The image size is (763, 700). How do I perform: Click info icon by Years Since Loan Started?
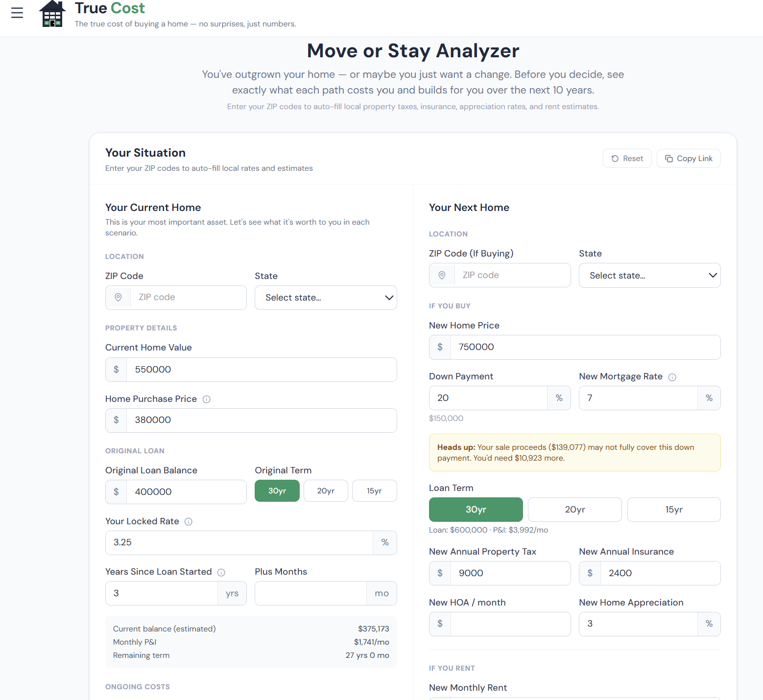[x=221, y=572]
